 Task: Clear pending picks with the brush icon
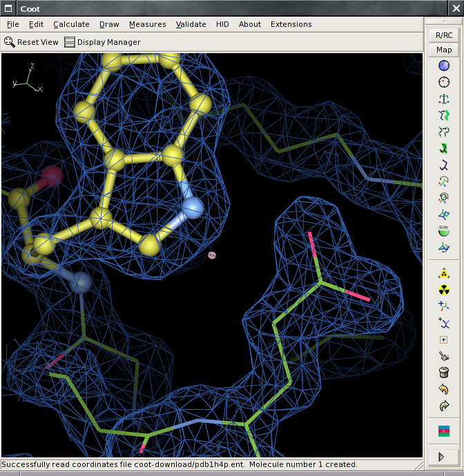[444, 357]
